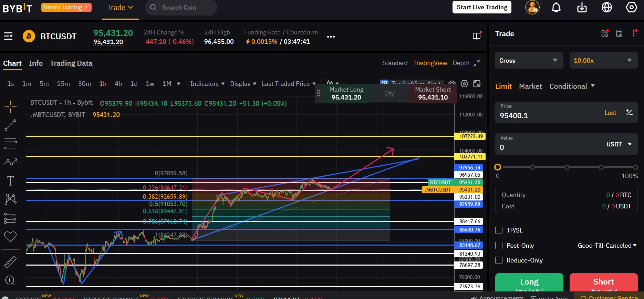This screenshot has width=644, height=299.
Task: Click the zoom in magnifier tool
Action: pos(10,280)
